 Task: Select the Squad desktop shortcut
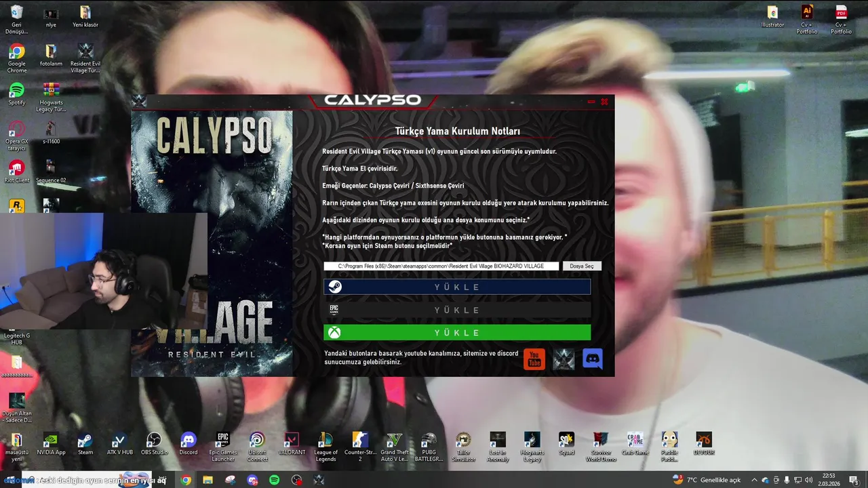click(566, 444)
